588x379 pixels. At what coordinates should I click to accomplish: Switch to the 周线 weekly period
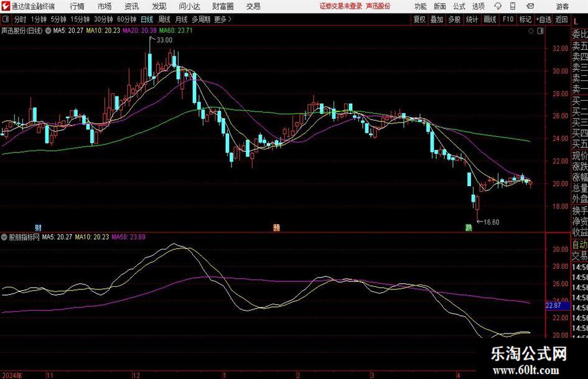164,19
